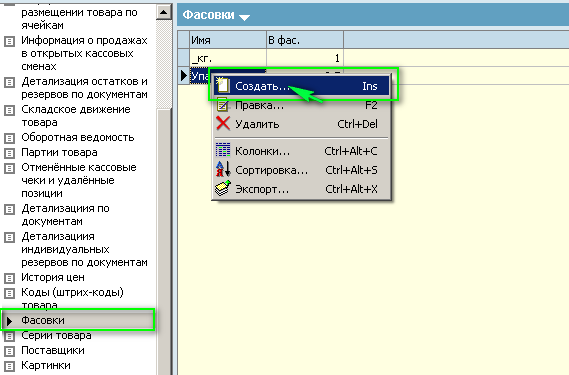Click the Колонки grid icon
The height and width of the screenshot is (375, 569).
point(223,150)
